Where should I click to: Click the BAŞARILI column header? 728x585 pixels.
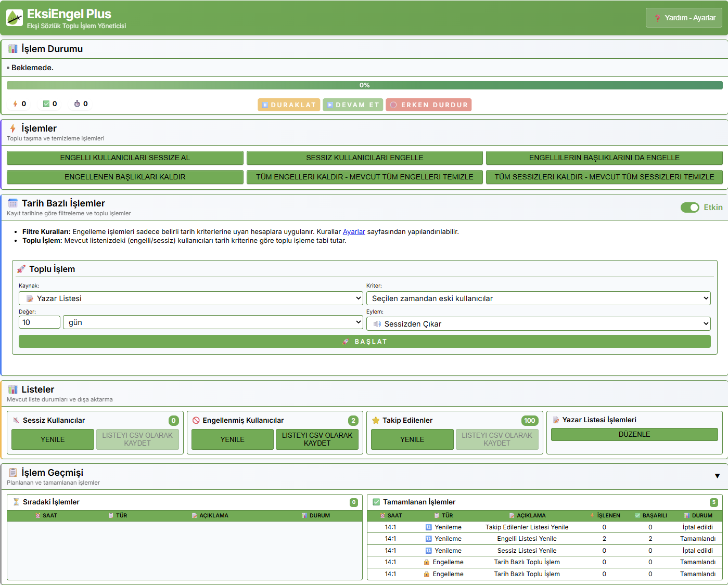[651, 515]
